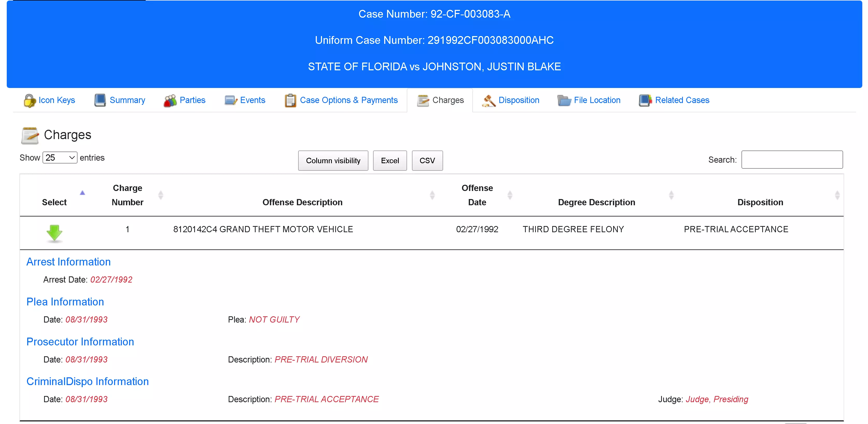Click the Case Options clipboard icon
The width and height of the screenshot is (868, 424).
tap(290, 100)
